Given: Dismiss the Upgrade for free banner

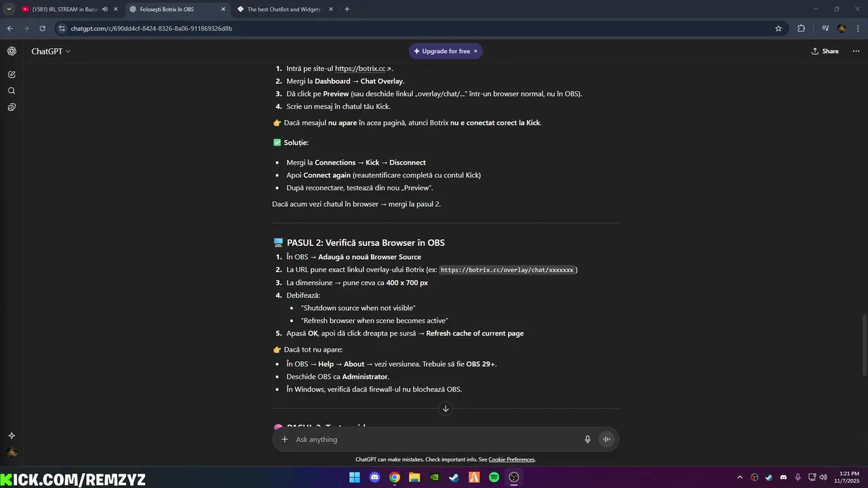Looking at the screenshot, I should point(475,52).
